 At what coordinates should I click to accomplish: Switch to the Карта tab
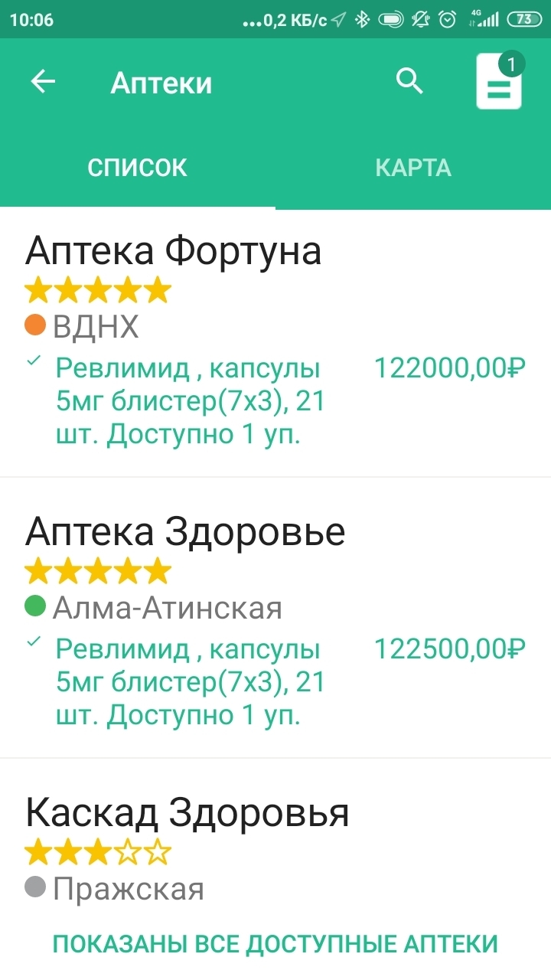pyautogui.click(x=413, y=168)
